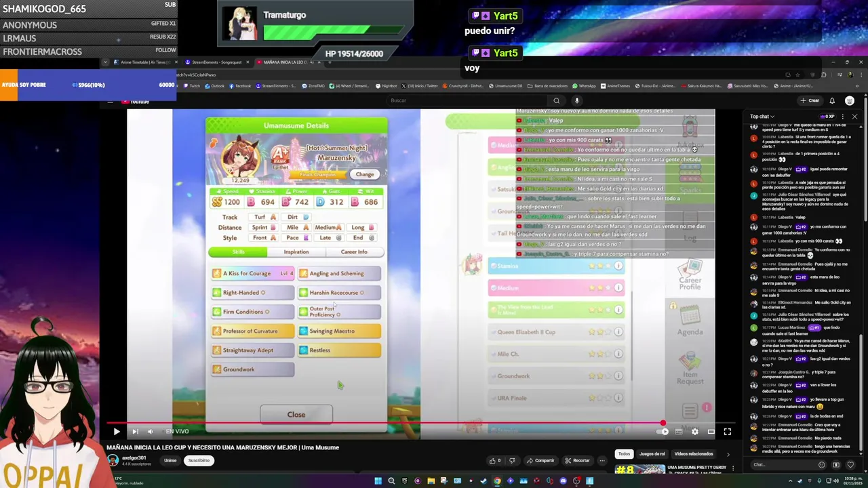Open the Twitch bookmark
The height and width of the screenshot is (488, 868).
(191, 86)
